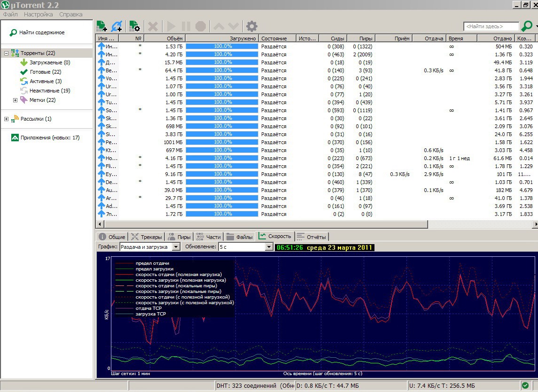
Task: Switch to the Пиры tab
Action: tap(179, 237)
